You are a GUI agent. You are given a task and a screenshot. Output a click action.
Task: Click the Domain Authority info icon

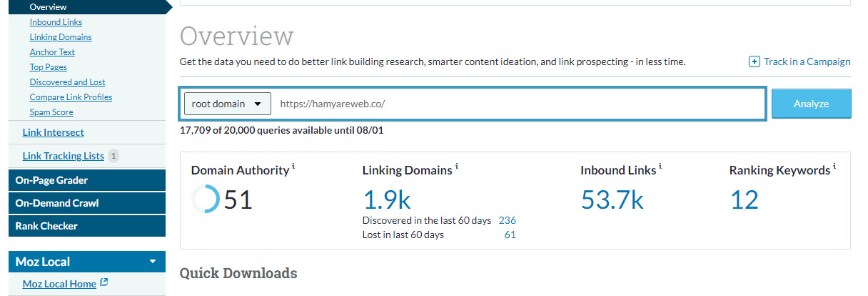[x=293, y=166]
